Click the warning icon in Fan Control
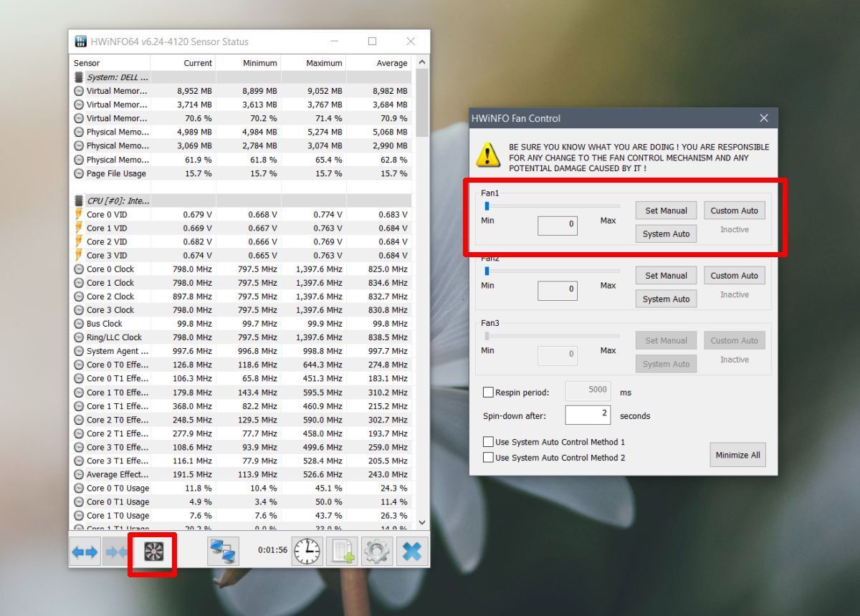Image resolution: width=860 pixels, height=616 pixels. (x=488, y=156)
